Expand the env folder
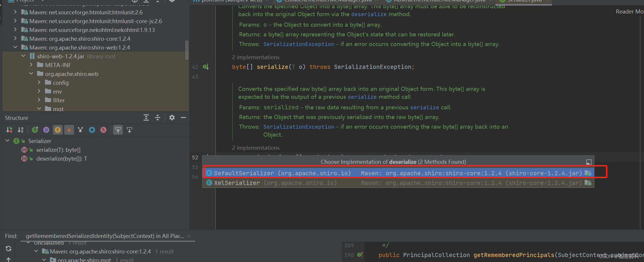This screenshot has height=262, width=644. [x=39, y=91]
